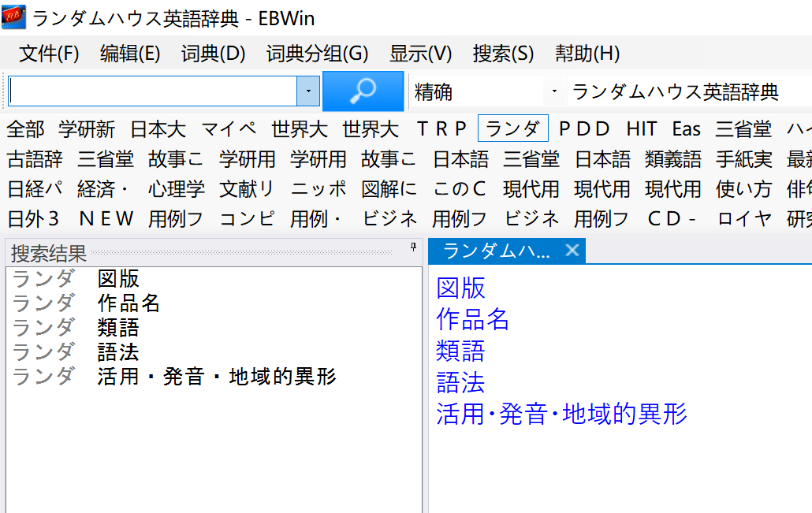812x513 pixels.
Task: Open the 精确 search mode dropdown
Action: 554,91
